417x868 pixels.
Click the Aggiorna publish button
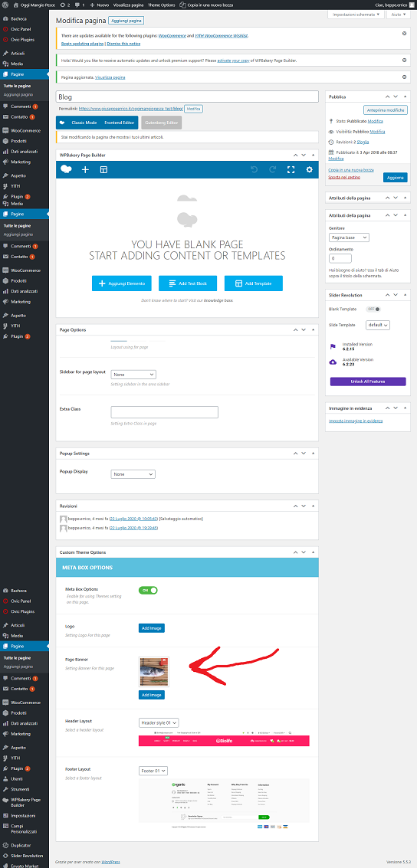click(x=395, y=178)
